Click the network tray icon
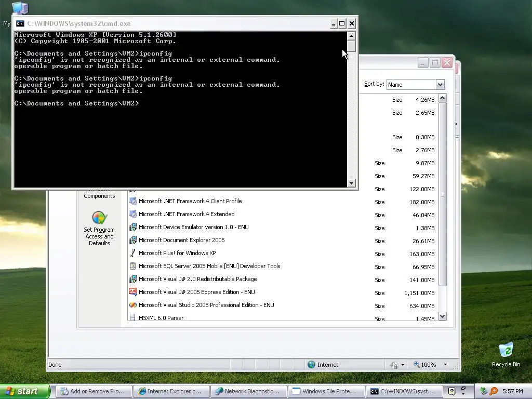Image resolution: width=532 pixels, height=399 pixels. point(484,391)
